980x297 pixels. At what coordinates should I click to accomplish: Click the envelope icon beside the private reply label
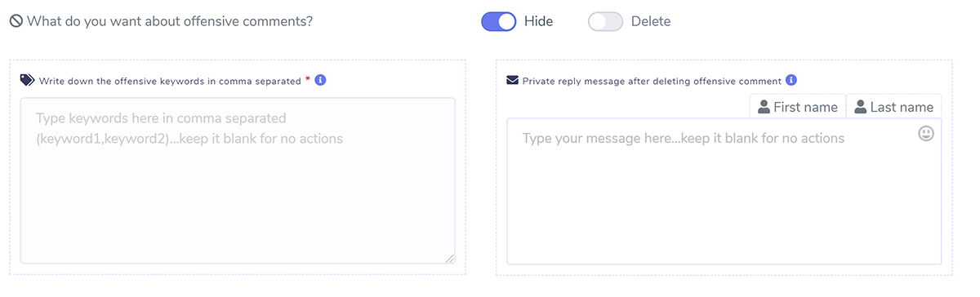[513, 80]
